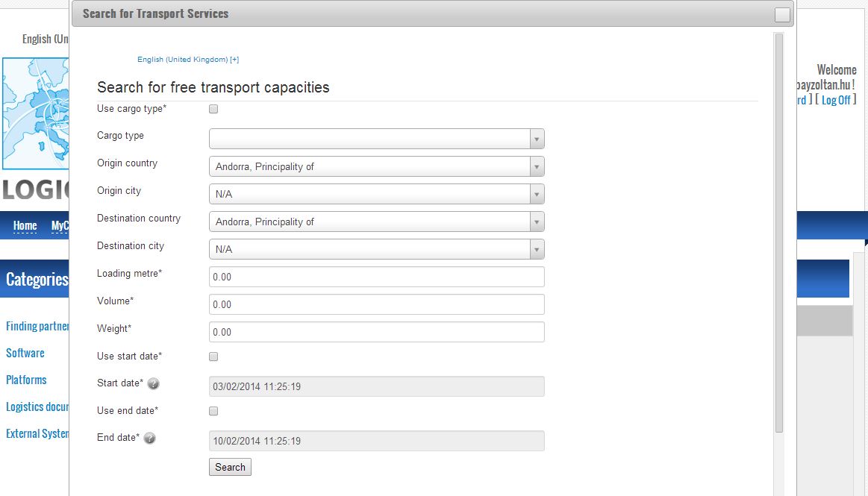This screenshot has height=496, width=868.
Task: Open the Platforms category link
Action: click(x=26, y=380)
